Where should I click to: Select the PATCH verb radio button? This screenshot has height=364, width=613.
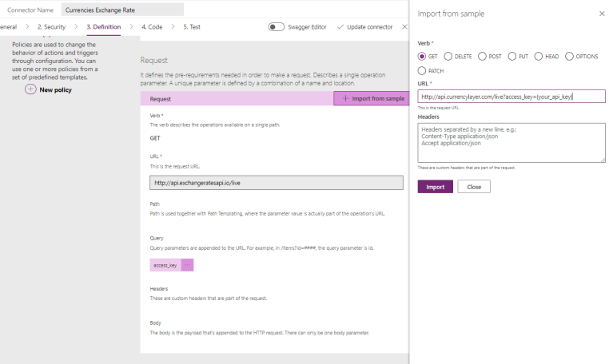click(422, 71)
